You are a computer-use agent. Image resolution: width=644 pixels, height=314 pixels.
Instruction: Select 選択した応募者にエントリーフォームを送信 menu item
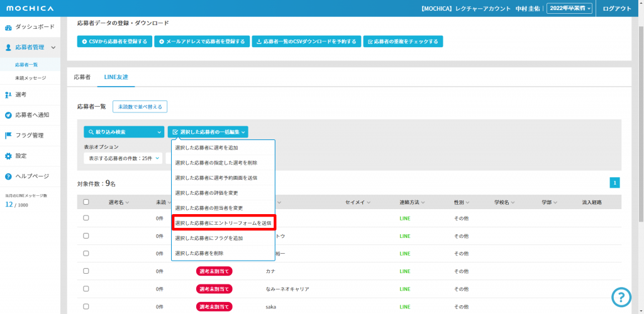[x=223, y=223]
